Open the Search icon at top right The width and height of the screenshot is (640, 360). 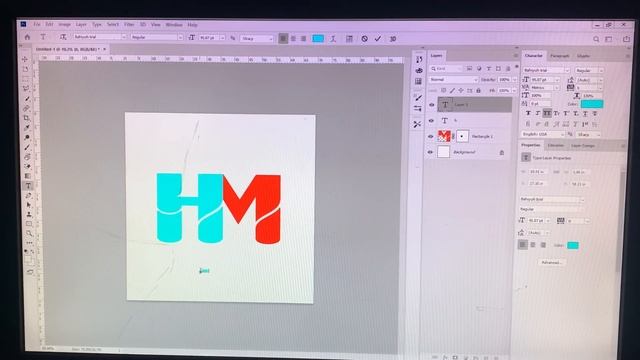(596, 40)
